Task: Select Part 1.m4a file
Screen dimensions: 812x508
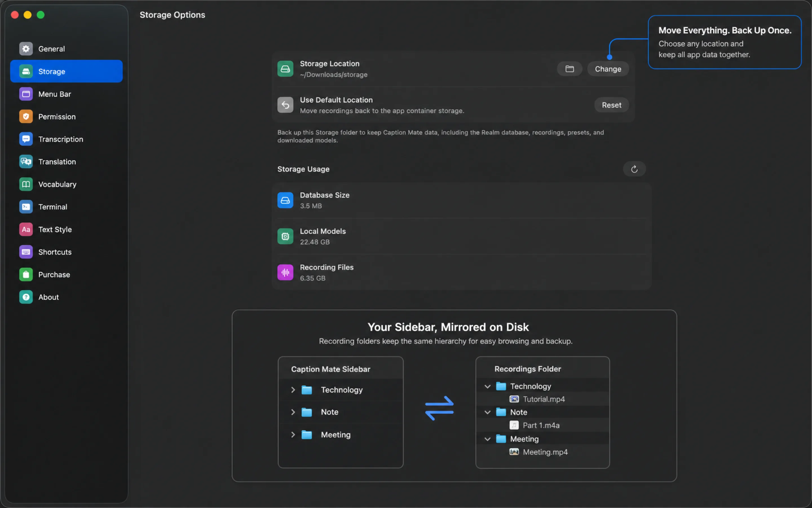Action: [x=541, y=425]
